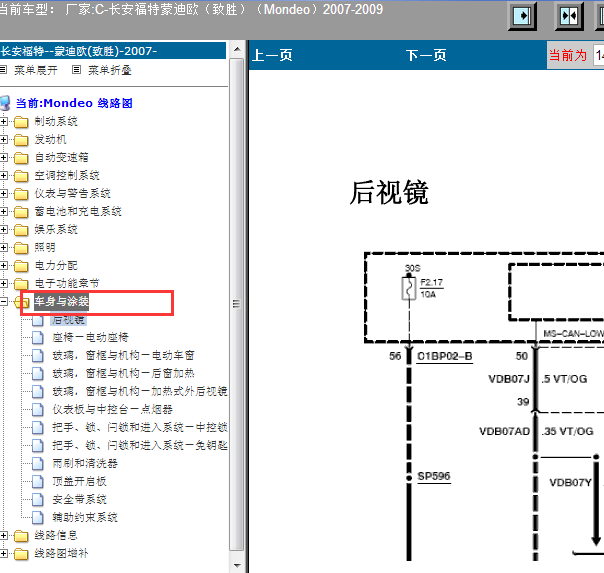Click the tree panel vertical scrollbar thumb
Image resolution: width=604 pixels, height=573 pixels.
pos(237,304)
